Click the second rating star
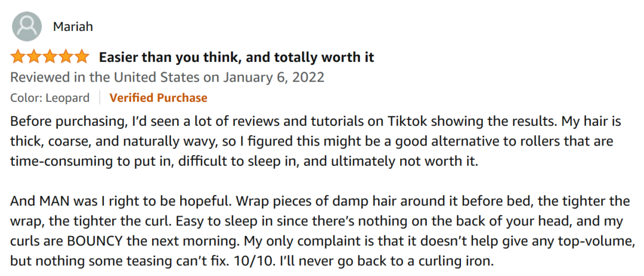The image size is (644, 276). (x=34, y=57)
